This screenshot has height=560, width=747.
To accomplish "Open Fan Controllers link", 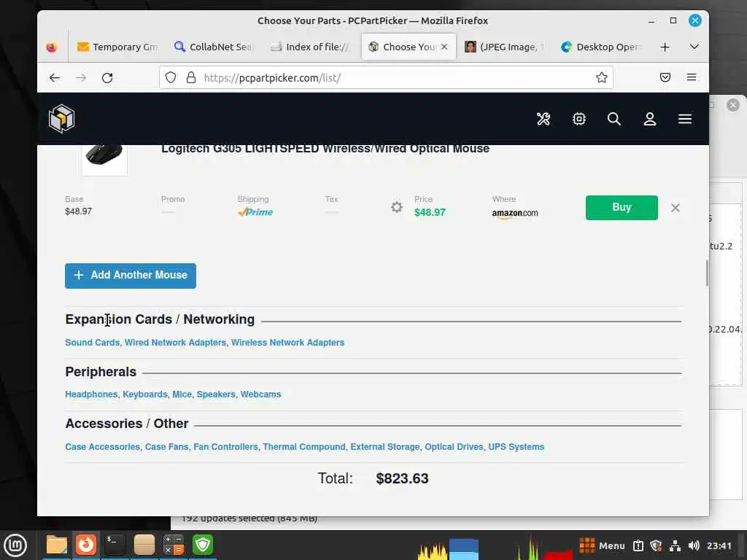I will coord(226,447).
